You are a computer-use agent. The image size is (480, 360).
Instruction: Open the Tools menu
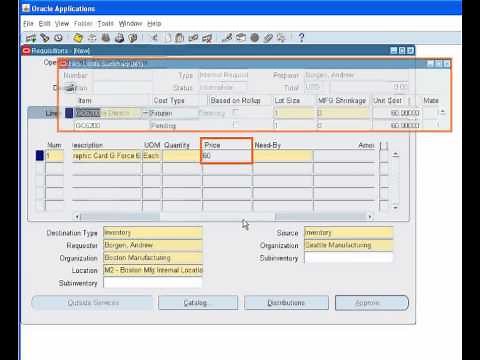coord(106,24)
